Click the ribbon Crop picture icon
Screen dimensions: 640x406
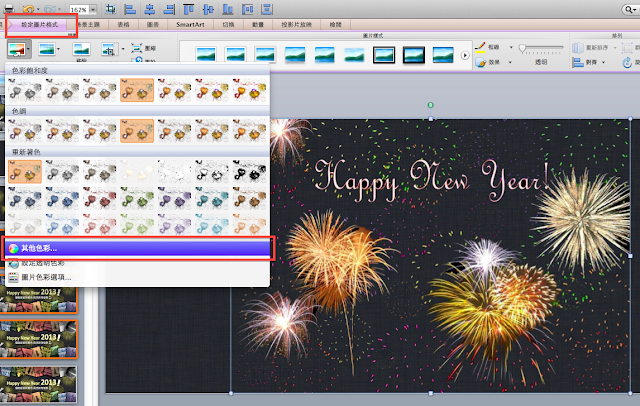[x=108, y=49]
